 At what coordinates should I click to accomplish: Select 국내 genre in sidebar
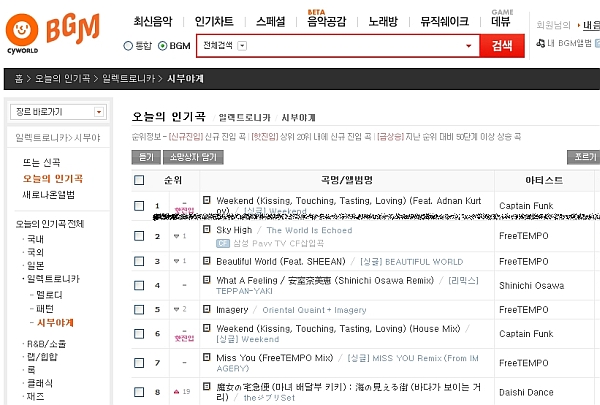click(35, 240)
